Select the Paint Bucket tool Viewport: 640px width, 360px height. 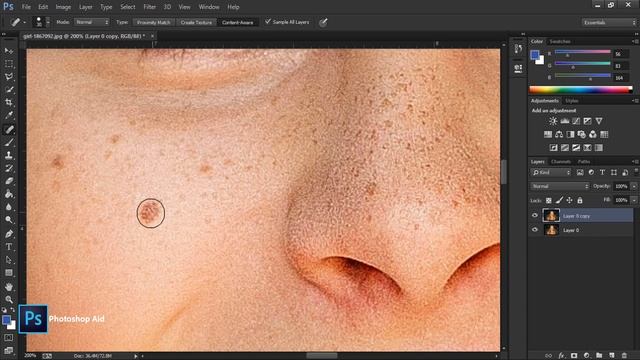[x=9, y=194]
